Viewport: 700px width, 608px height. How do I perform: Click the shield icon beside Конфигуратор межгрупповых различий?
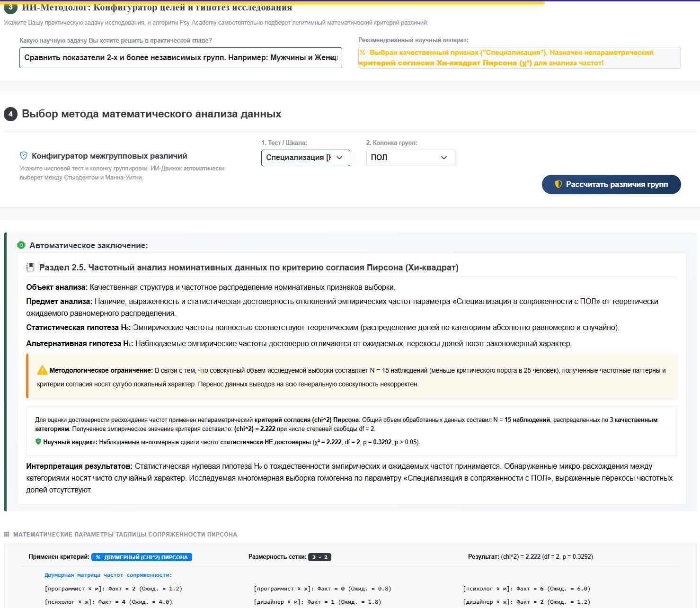(24, 156)
